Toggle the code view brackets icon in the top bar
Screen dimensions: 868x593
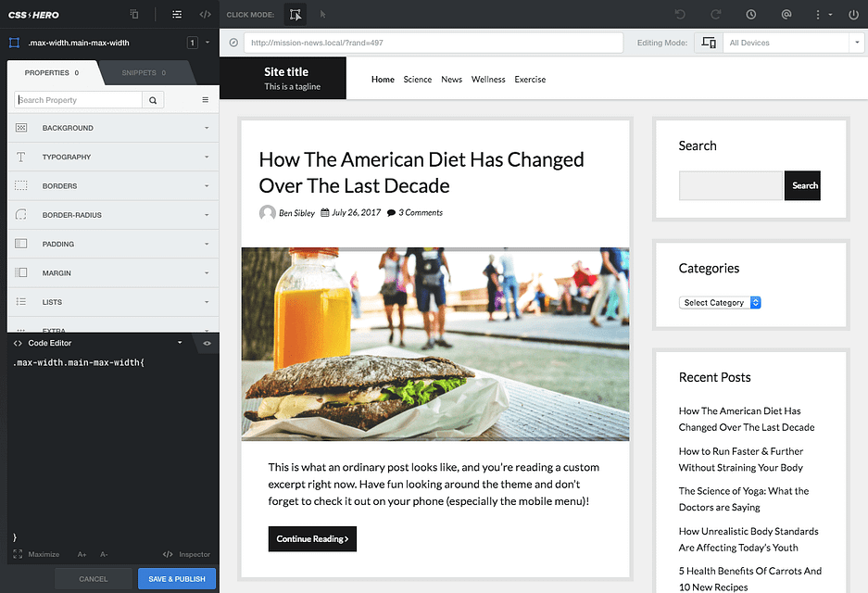(206, 15)
